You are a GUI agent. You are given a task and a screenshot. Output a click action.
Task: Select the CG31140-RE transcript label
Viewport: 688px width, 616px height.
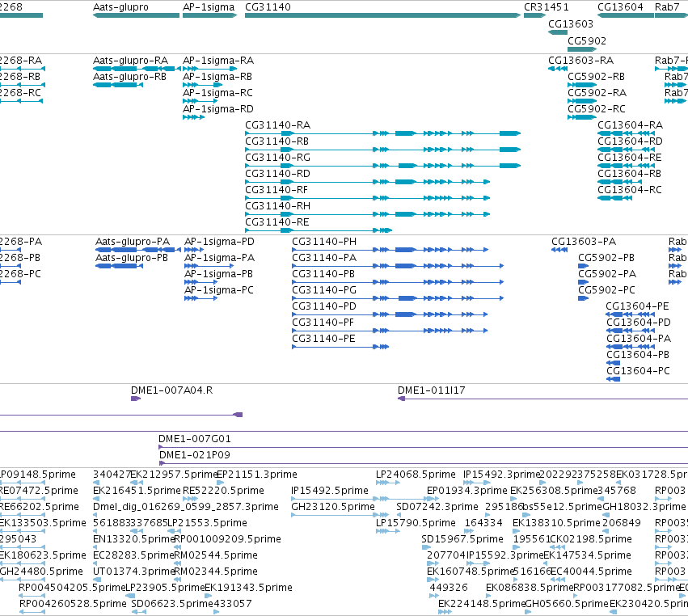point(276,223)
